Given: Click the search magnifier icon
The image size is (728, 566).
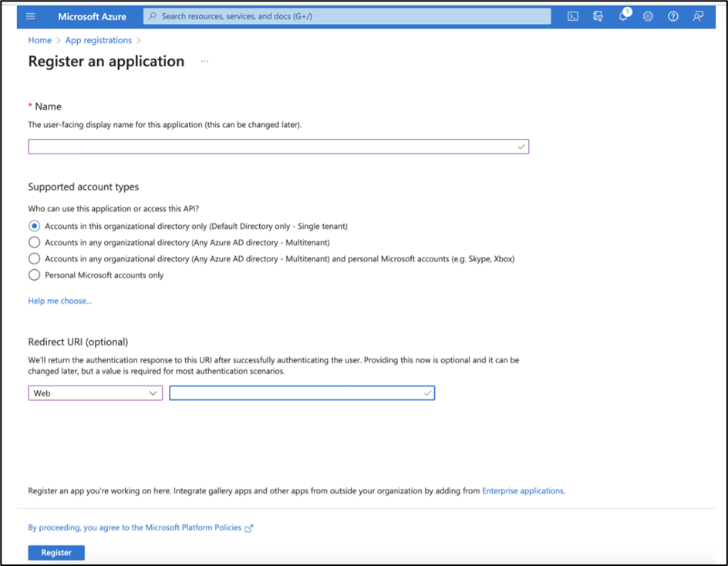Looking at the screenshot, I should pyautogui.click(x=152, y=15).
